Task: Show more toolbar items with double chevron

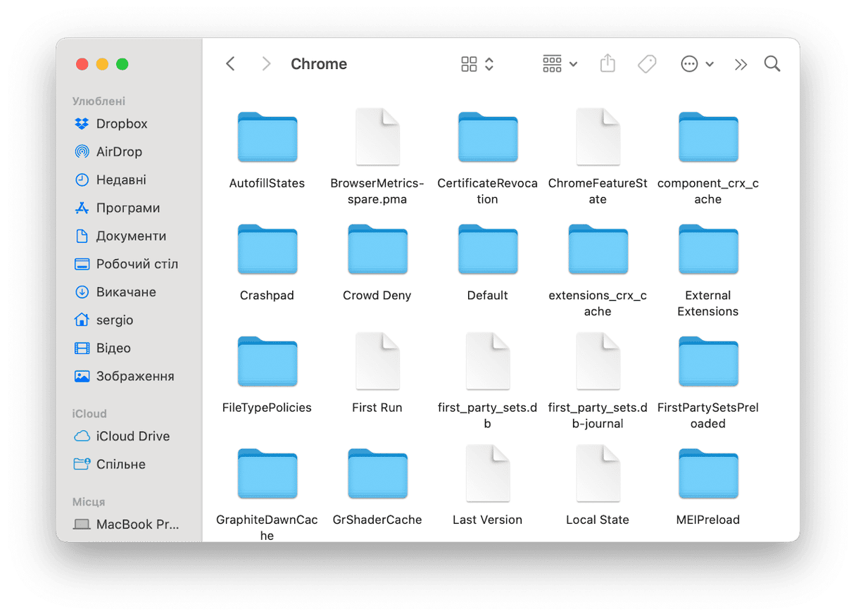Action: point(741,65)
